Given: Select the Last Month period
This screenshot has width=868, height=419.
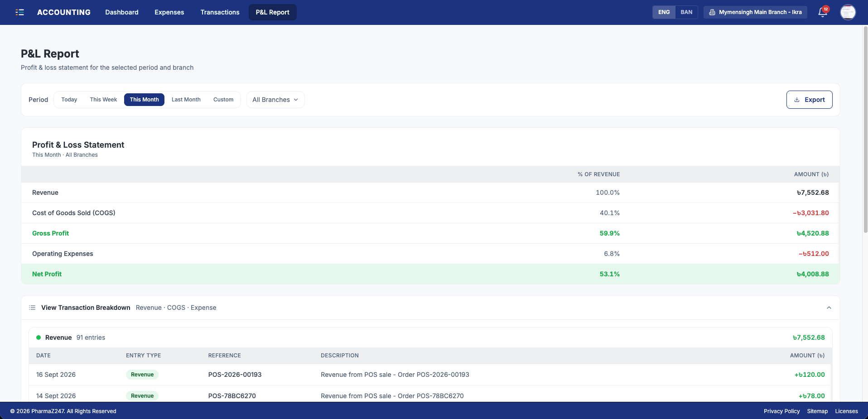Looking at the screenshot, I should click(186, 100).
